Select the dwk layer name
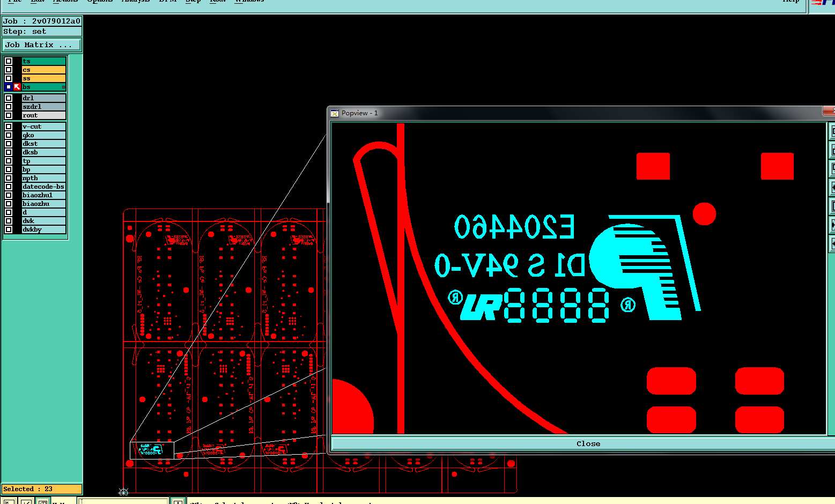Image resolution: width=835 pixels, height=504 pixels. coord(43,221)
